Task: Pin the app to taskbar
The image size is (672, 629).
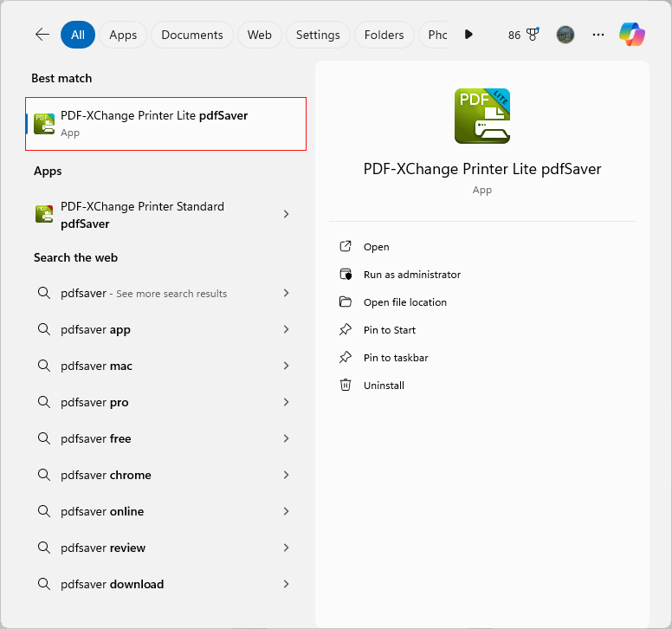Action: click(396, 358)
